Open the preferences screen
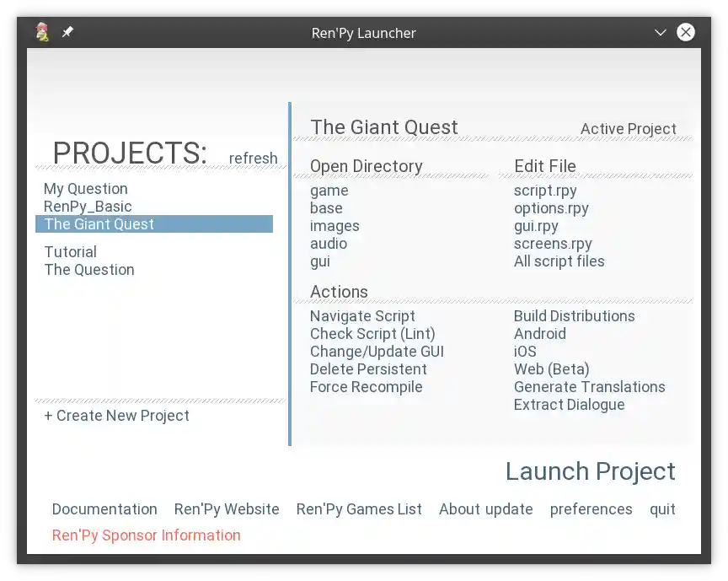This screenshot has width=728, height=581. click(591, 508)
